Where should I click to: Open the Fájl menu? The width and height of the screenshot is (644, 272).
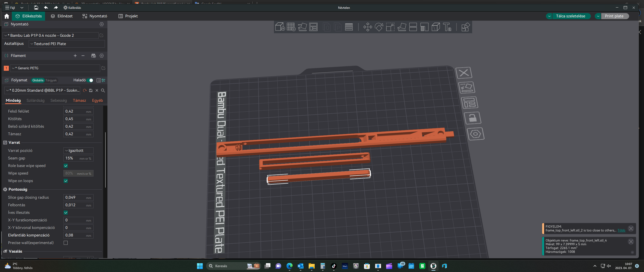tap(10, 8)
